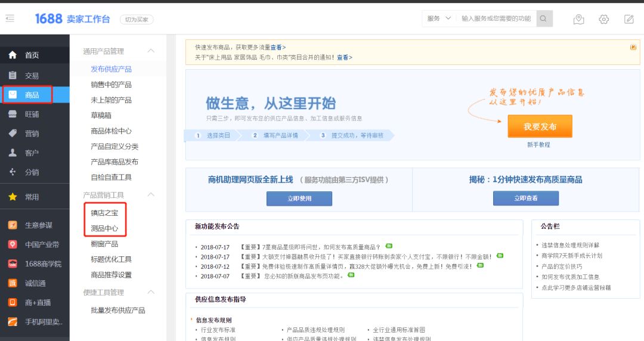Open 违禁信息处理规则详解 in 公告栏

[570, 245]
